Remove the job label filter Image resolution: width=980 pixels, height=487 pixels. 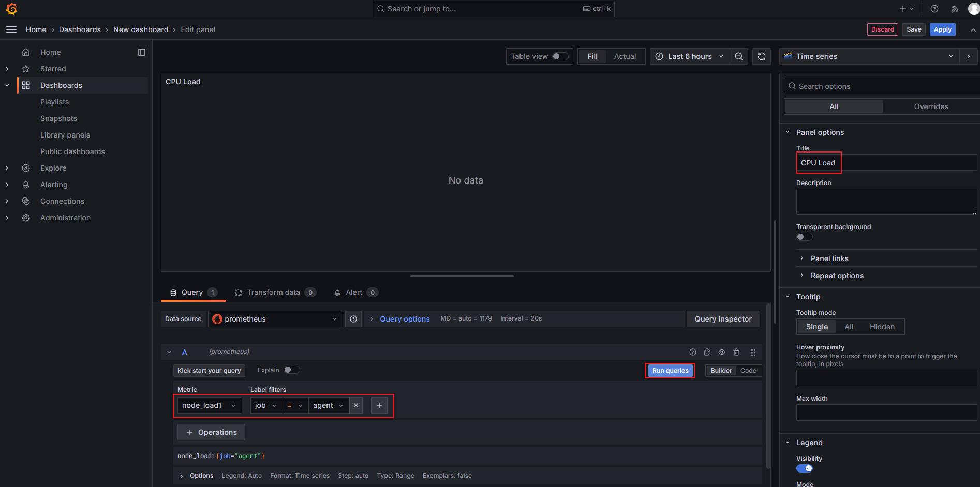click(356, 405)
